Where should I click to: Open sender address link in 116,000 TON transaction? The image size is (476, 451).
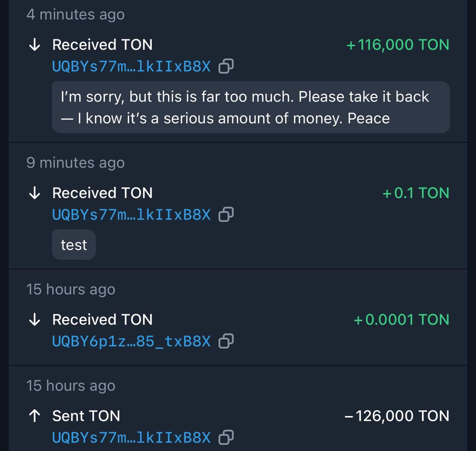[131, 67]
